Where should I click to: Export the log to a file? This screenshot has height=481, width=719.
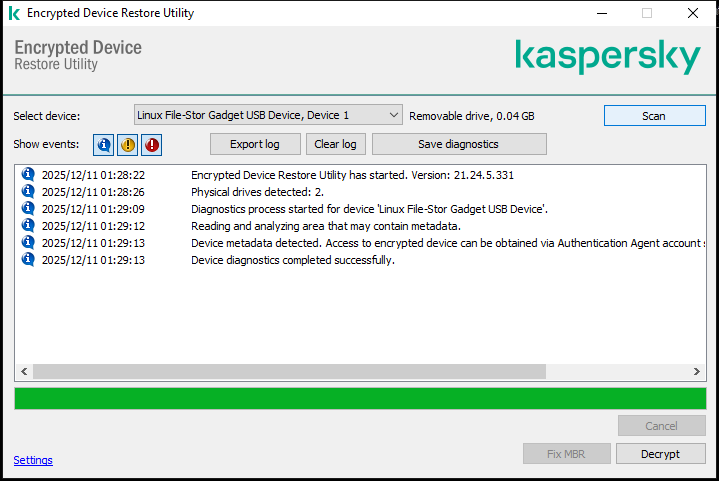click(255, 144)
